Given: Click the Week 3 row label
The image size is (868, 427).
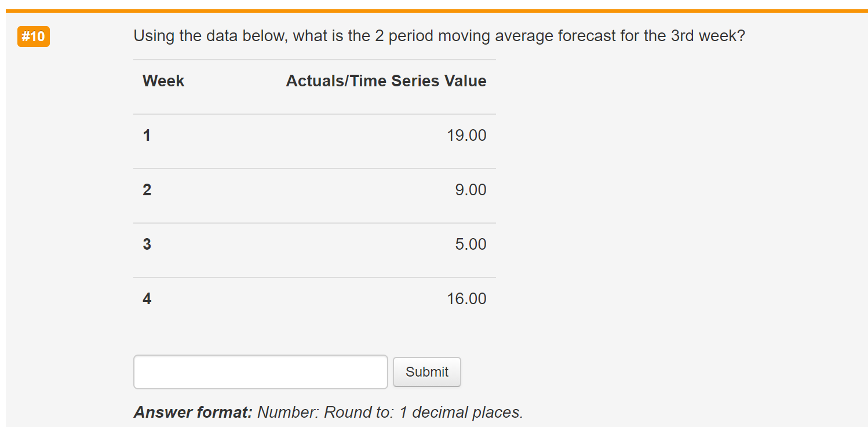Looking at the screenshot, I should click(146, 244).
